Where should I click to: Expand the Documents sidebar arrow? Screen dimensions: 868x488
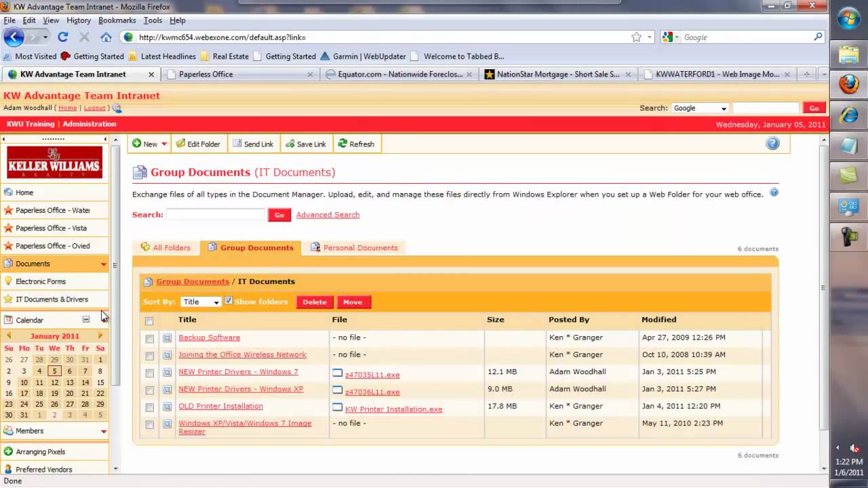(x=104, y=264)
